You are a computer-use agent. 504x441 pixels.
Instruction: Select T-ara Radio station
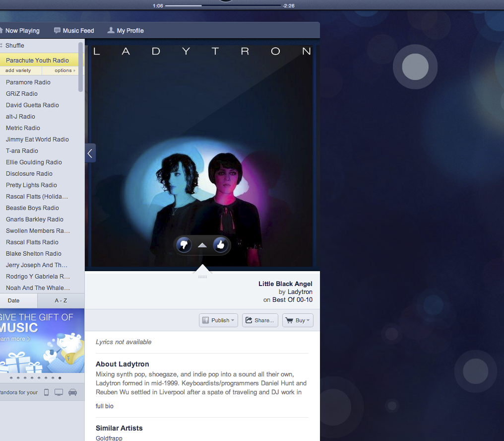pos(22,150)
